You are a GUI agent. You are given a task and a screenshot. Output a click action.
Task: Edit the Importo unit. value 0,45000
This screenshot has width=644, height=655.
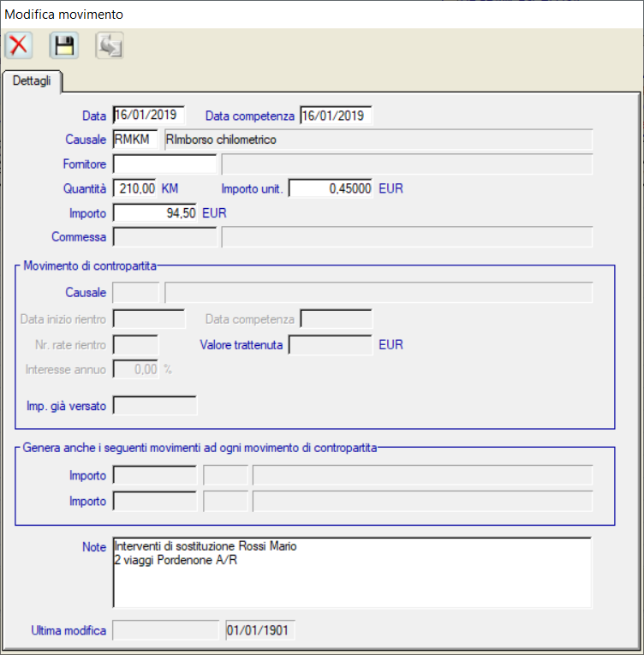click(331, 188)
